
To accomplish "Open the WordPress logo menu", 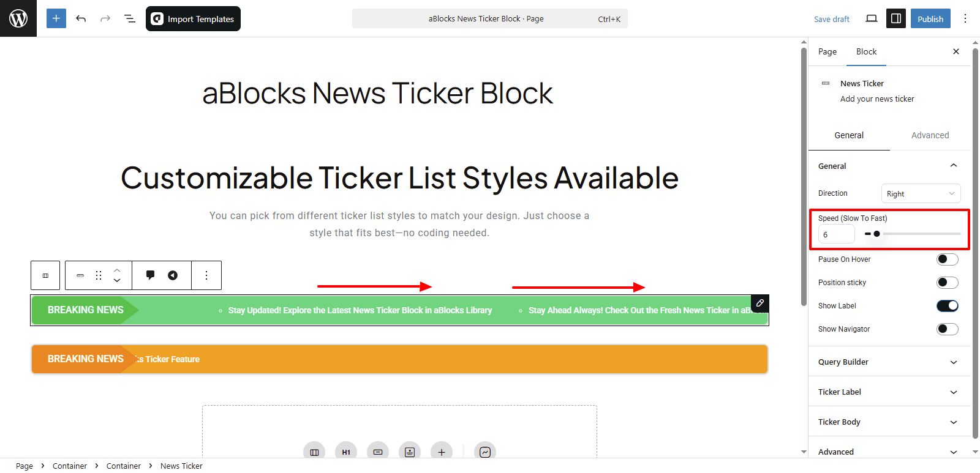I will 18,18.
